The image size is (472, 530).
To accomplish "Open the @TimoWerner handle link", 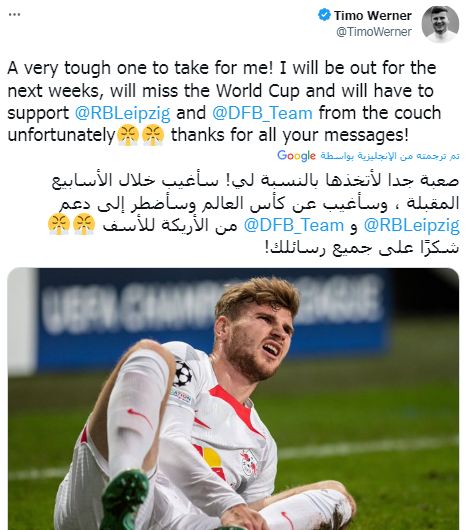I will click(374, 31).
